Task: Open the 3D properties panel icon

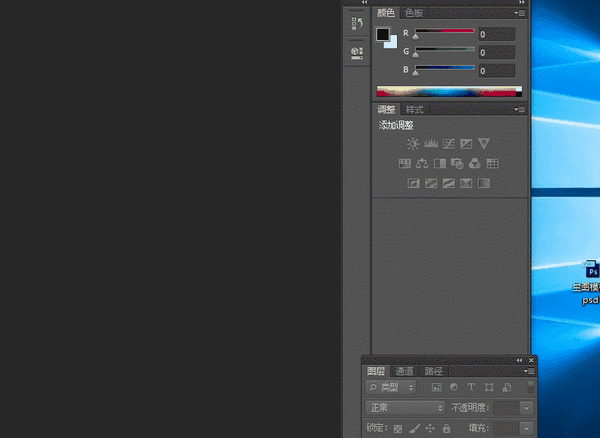Action: point(357,52)
